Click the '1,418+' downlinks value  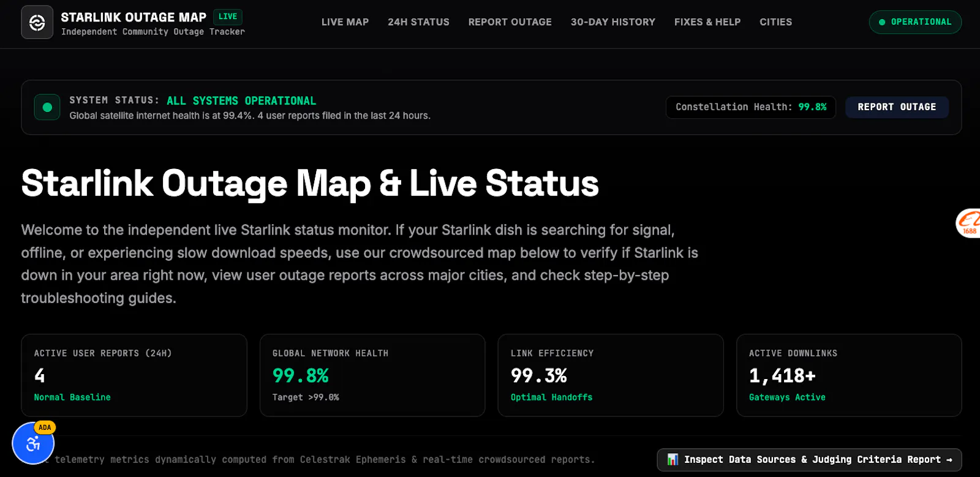782,375
